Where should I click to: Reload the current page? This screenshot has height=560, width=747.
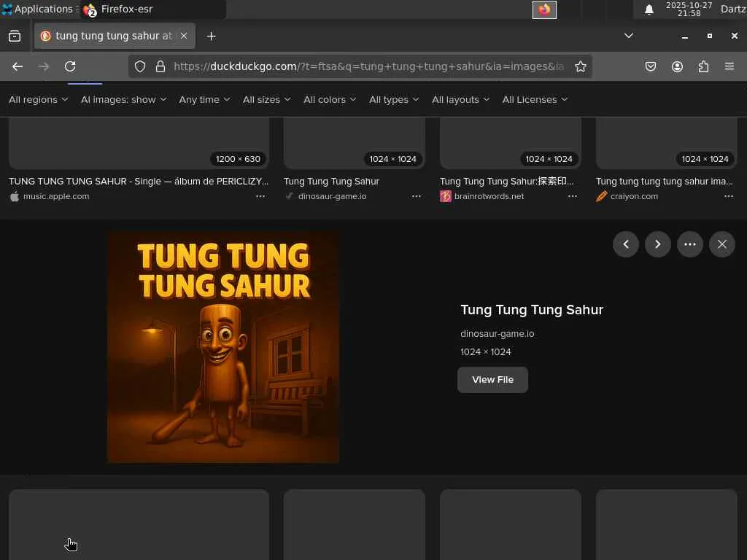[x=70, y=66]
